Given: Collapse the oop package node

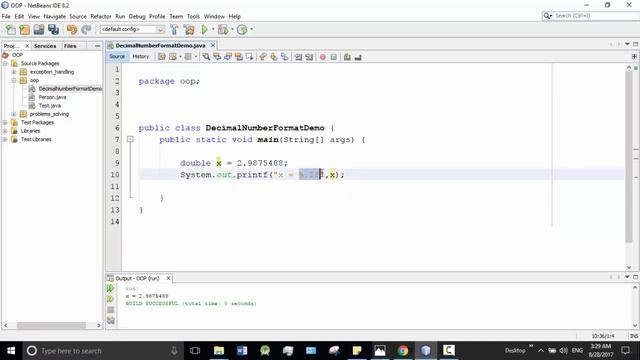Looking at the screenshot, I should [14, 80].
